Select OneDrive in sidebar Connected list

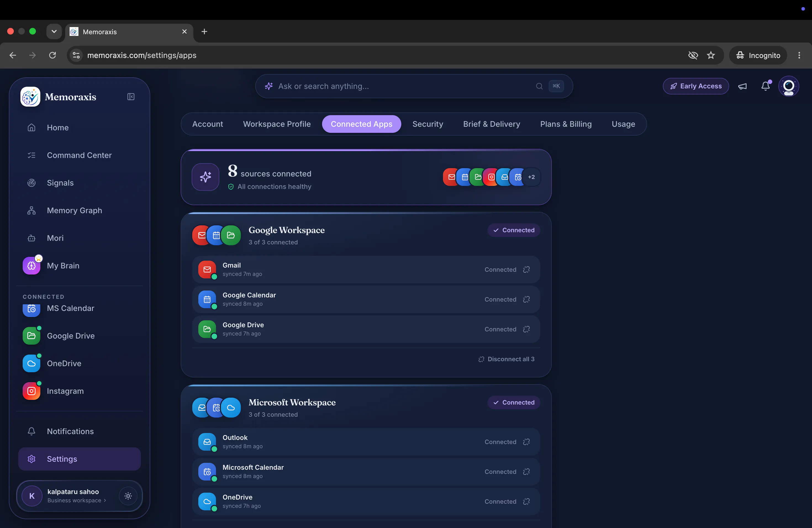[x=80, y=364]
